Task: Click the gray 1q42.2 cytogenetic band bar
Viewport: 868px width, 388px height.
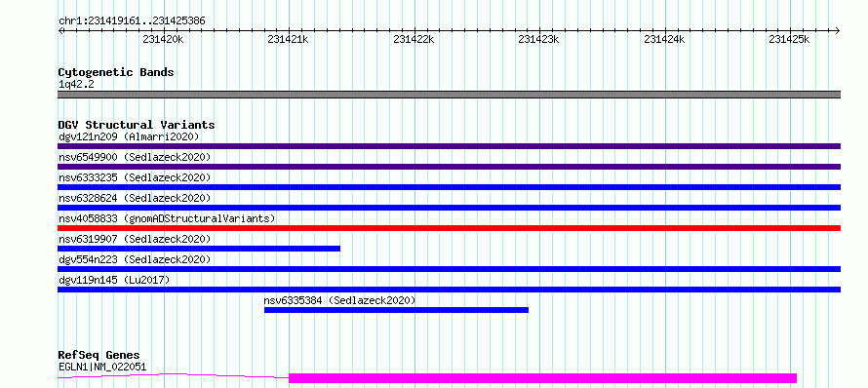Action: (450, 95)
